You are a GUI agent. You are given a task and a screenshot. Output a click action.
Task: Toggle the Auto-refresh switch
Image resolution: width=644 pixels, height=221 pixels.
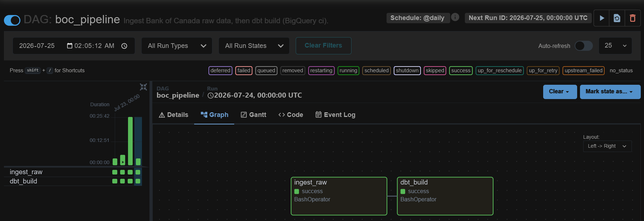click(584, 46)
